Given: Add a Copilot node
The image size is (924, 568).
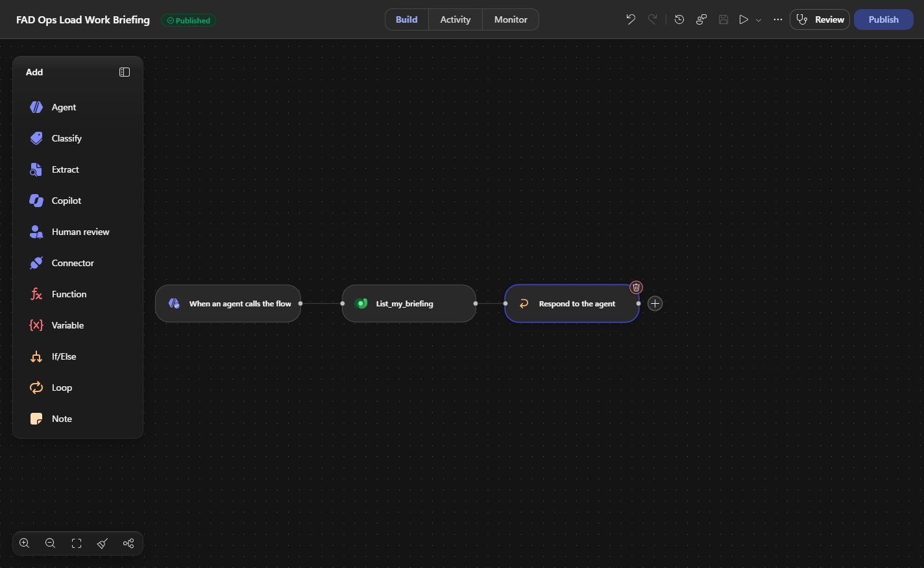Looking at the screenshot, I should pos(78,201).
